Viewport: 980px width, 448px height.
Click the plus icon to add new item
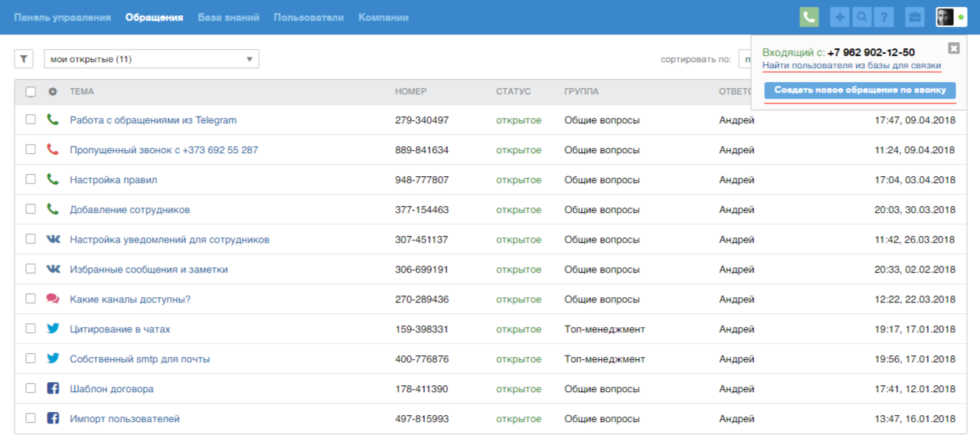[840, 17]
